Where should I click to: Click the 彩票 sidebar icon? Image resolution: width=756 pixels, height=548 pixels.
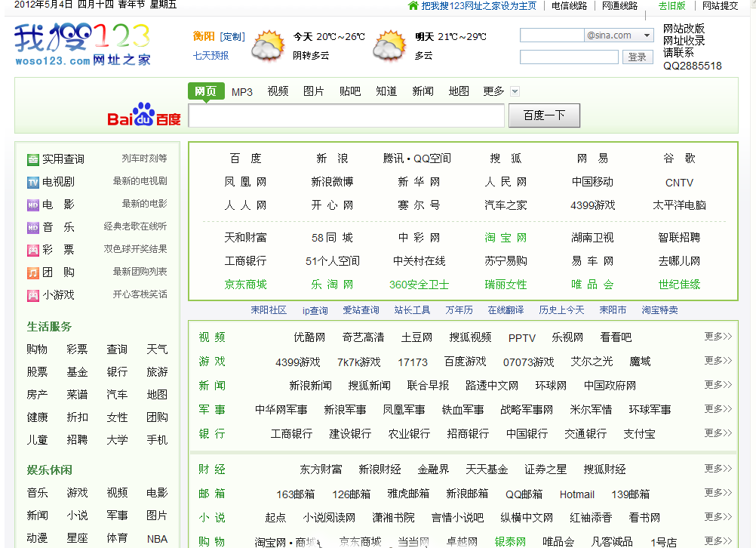pyautogui.click(x=32, y=250)
